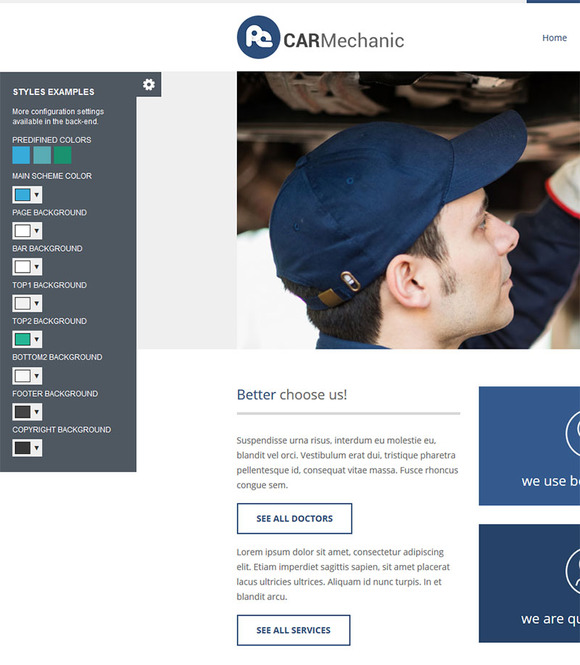Open the Copyright Background color dropdown
Viewport: 580px width, 665px height.
(x=27, y=448)
